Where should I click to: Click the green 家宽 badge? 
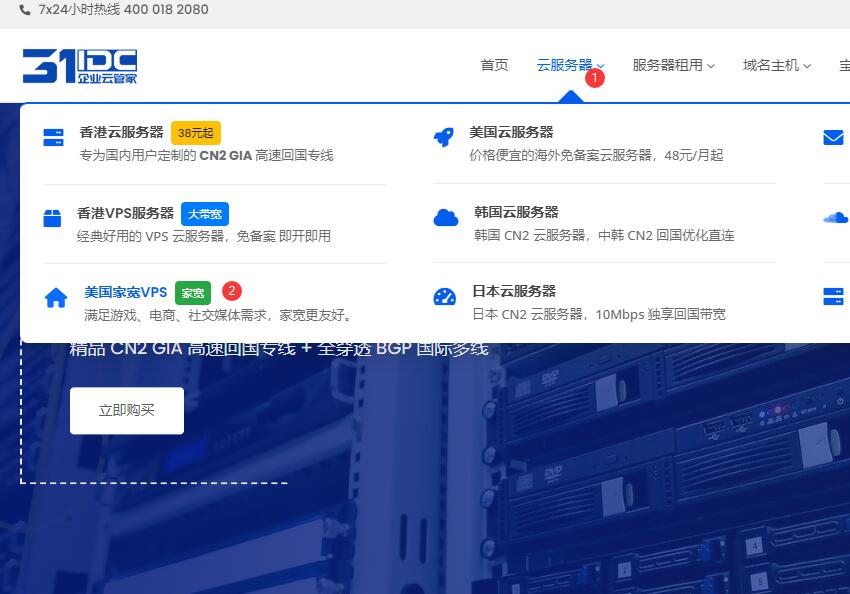(x=192, y=293)
